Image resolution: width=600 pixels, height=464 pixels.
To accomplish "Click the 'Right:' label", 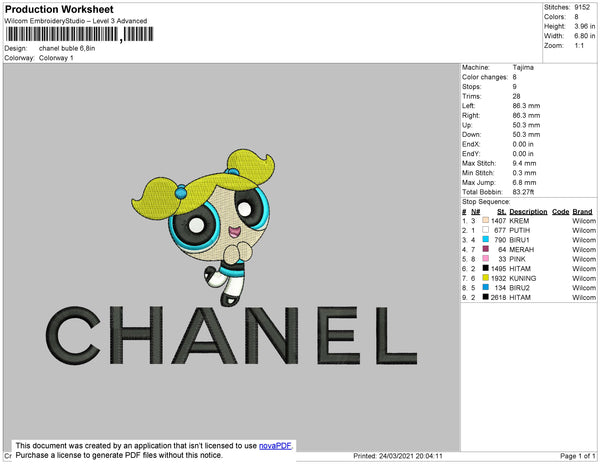I will (x=471, y=115).
